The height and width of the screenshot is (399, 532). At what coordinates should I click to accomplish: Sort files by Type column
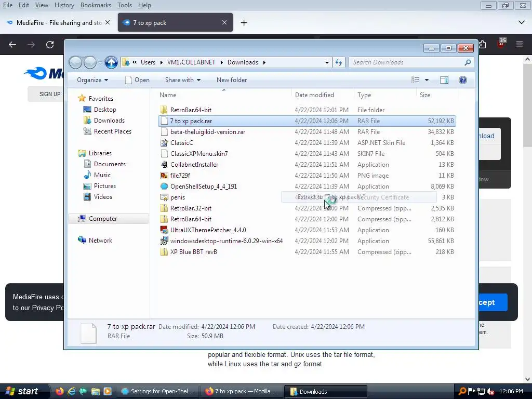click(x=364, y=96)
